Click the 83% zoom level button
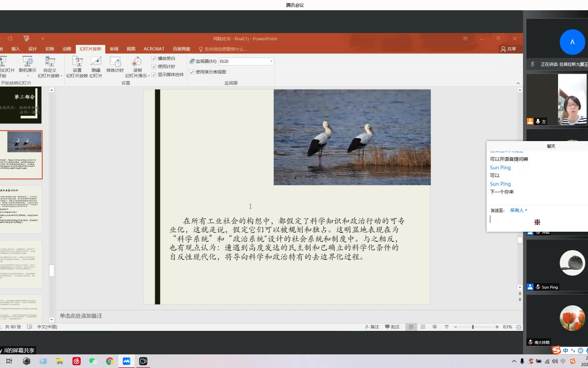588x368 pixels. coord(507,327)
